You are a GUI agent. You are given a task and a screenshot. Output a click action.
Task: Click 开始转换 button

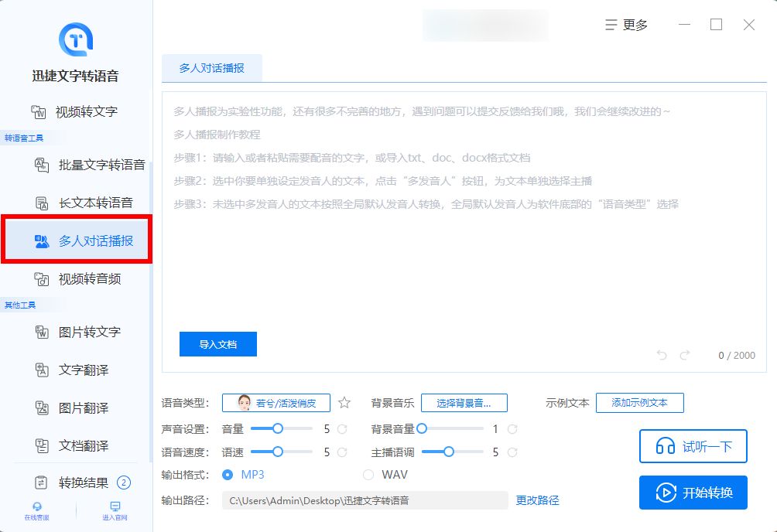tap(693, 493)
